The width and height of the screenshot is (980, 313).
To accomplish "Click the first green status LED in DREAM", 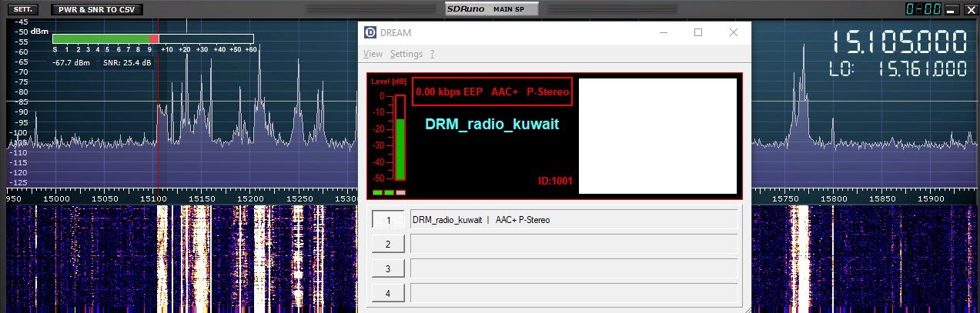I will [377, 192].
